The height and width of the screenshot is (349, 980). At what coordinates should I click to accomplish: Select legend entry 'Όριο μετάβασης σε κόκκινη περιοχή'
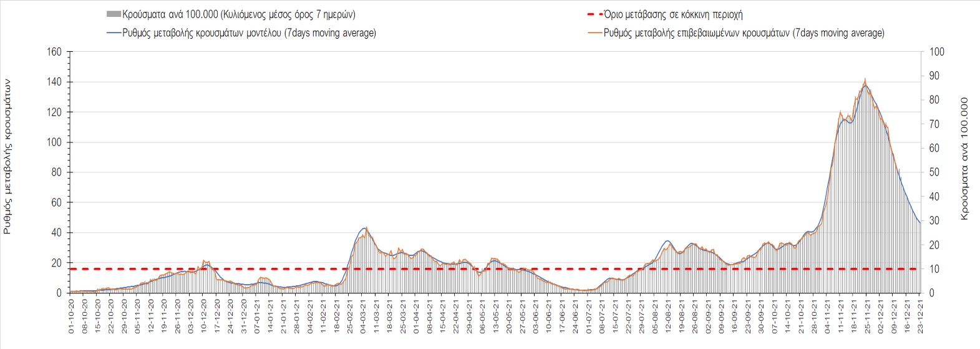tap(673, 14)
